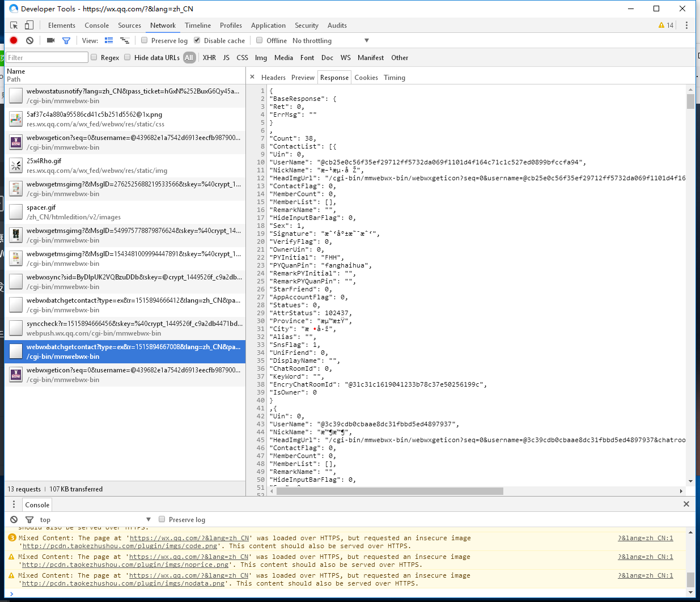
Task: Open the 14 warnings indicator
Action: pyautogui.click(x=666, y=26)
